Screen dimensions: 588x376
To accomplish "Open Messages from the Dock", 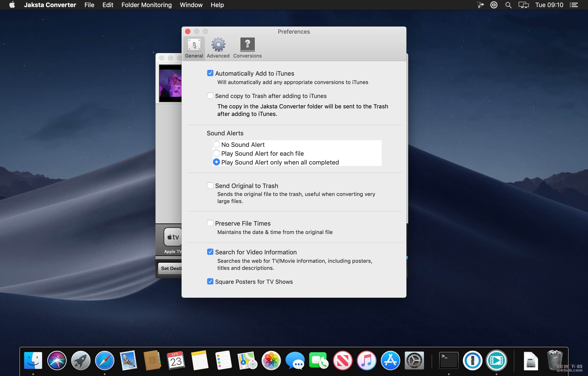I will 295,360.
